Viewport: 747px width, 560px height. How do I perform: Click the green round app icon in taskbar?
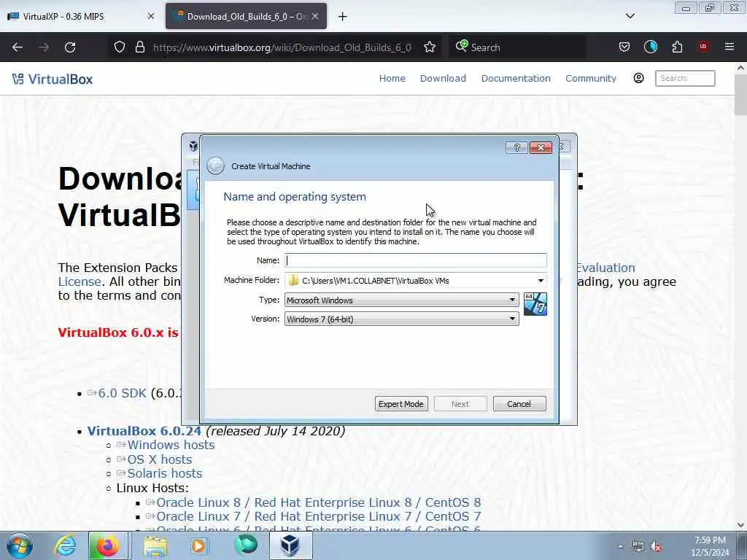coord(246,545)
